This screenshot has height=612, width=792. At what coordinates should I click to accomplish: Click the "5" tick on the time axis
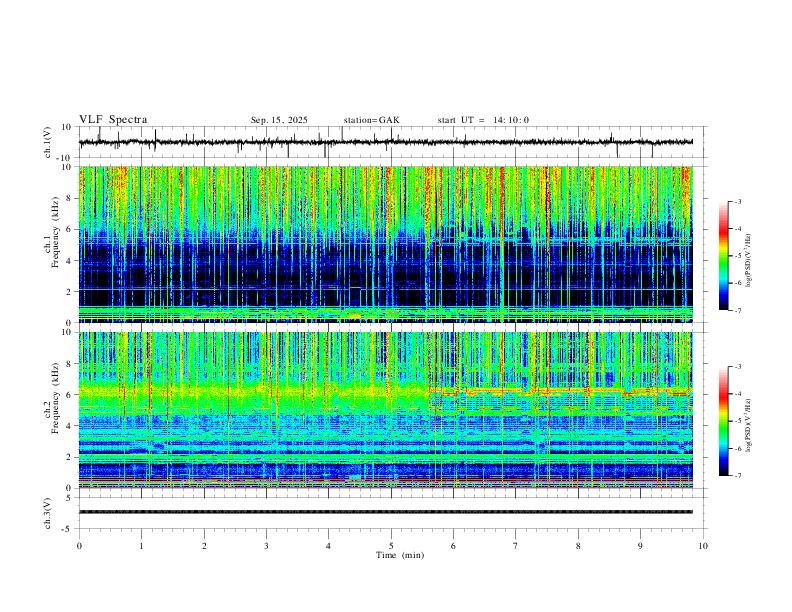tap(391, 546)
